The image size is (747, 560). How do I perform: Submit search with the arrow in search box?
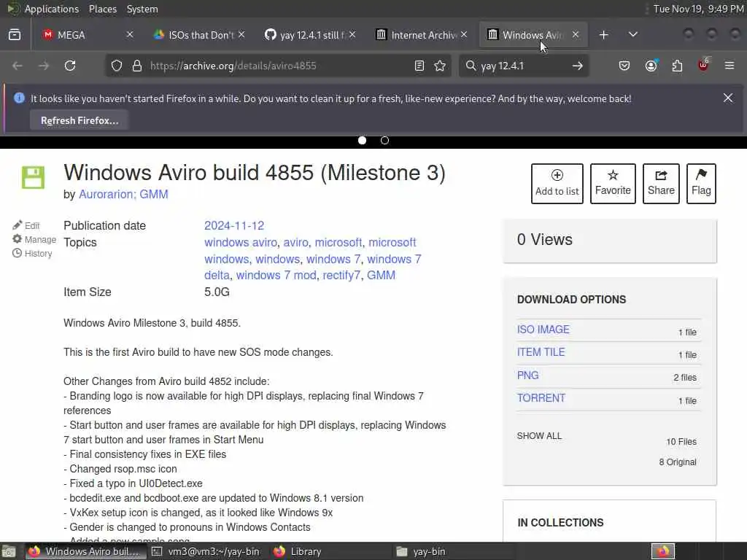point(578,66)
